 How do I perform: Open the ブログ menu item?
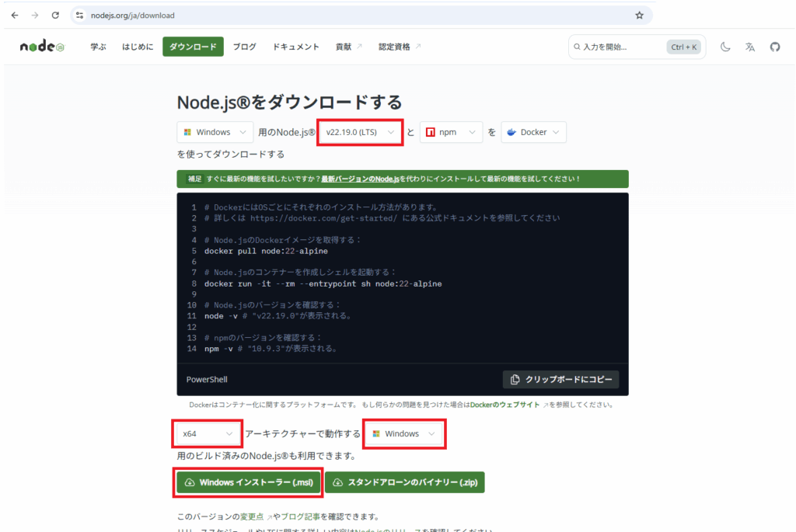tap(245, 47)
